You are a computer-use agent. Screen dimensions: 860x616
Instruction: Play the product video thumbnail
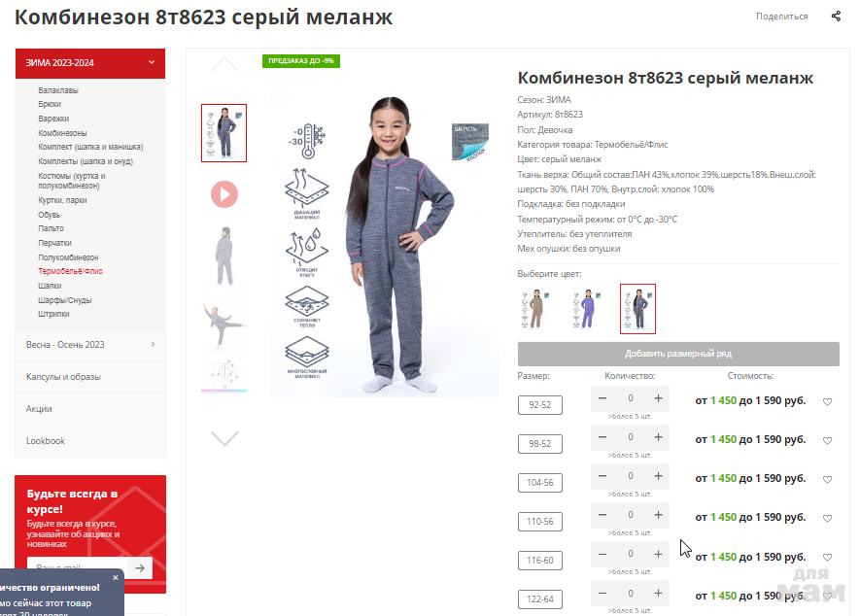[x=224, y=194]
